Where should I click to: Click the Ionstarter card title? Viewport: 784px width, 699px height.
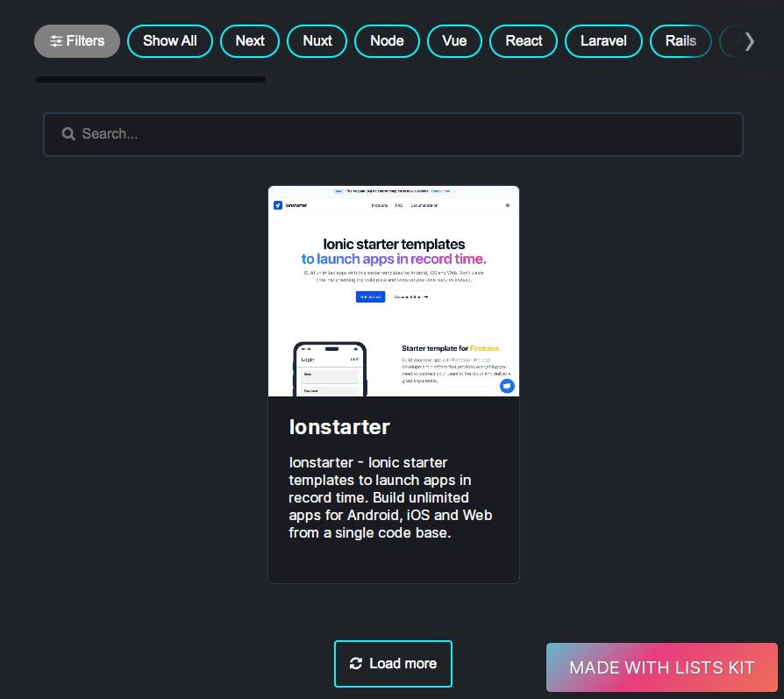click(x=339, y=427)
